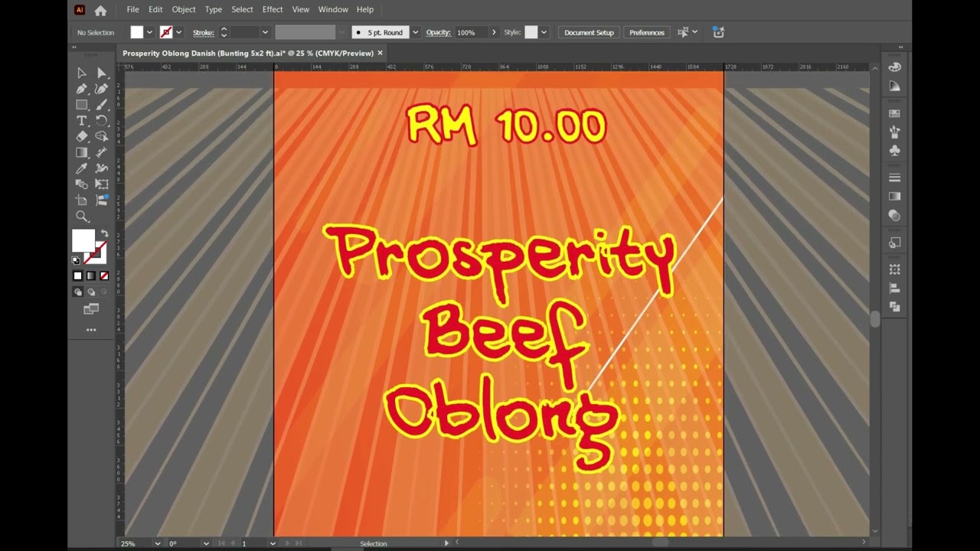This screenshot has width=980, height=551.
Task: Open the Transparency panel
Action: coord(894,216)
